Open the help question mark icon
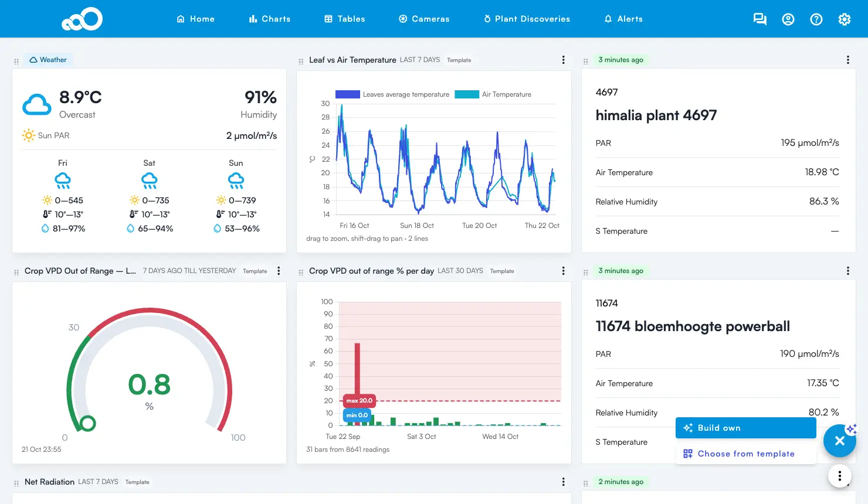This screenshot has width=868, height=504. click(x=816, y=19)
